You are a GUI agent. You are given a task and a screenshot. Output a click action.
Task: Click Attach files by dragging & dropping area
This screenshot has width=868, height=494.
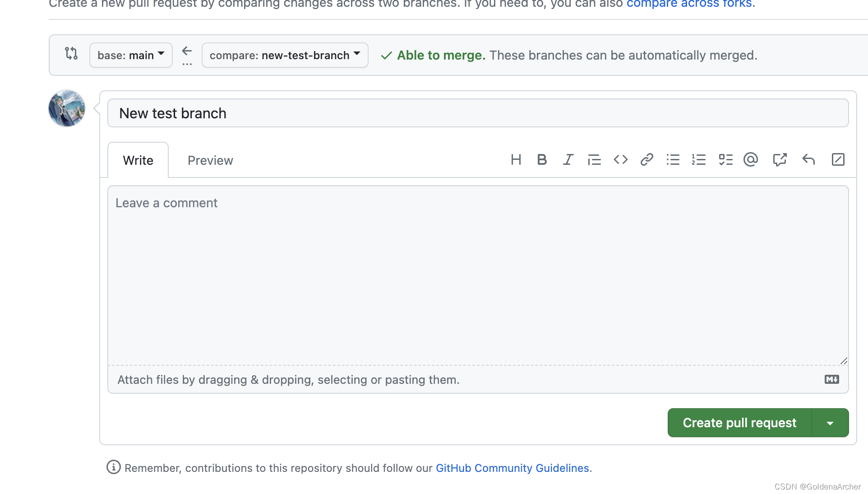click(x=478, y=380)
